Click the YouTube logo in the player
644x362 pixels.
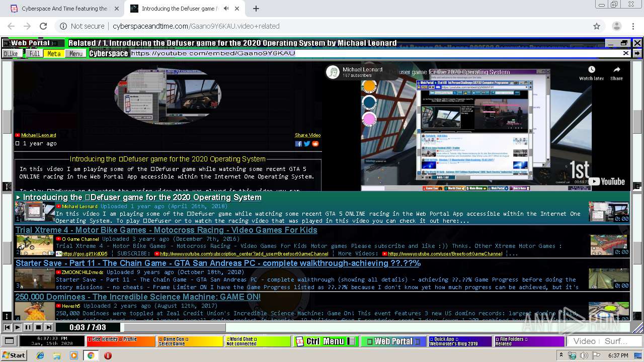(607, 182)
